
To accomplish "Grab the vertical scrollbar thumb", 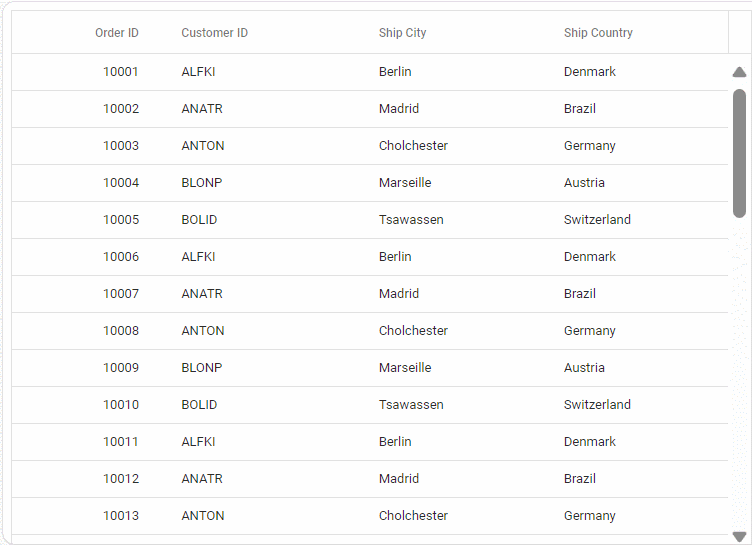I will (739, 152).
